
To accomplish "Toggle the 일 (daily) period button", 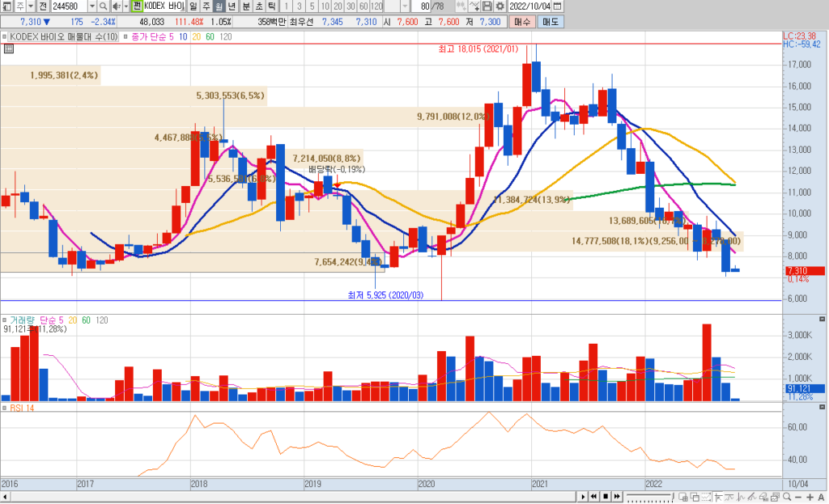I will point(193,6).
